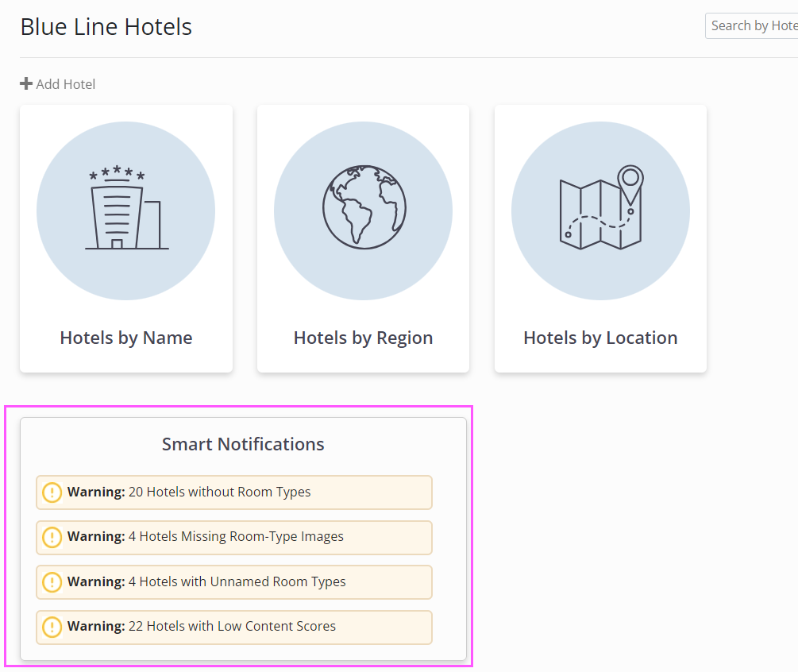Image resolution: width=798 pixels, height=672 pixels.
Task: Open the Hotels by Name card label
Action: [x=126, y=338]
